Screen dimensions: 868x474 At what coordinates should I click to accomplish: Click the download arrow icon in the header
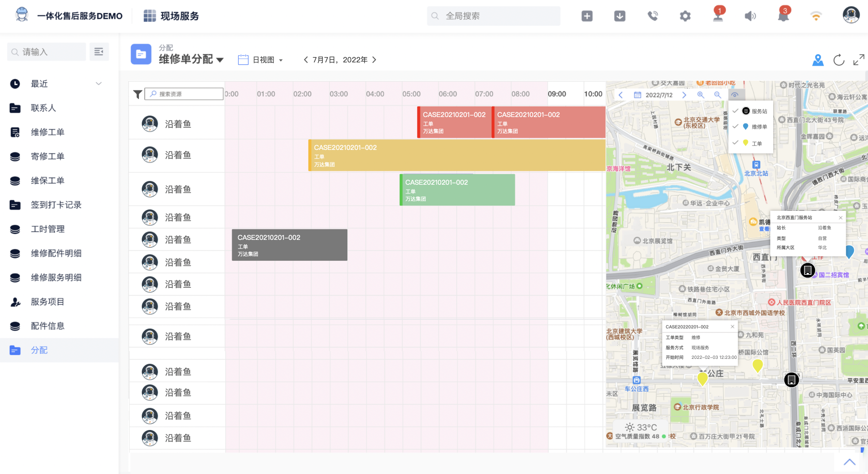point(619,15)
